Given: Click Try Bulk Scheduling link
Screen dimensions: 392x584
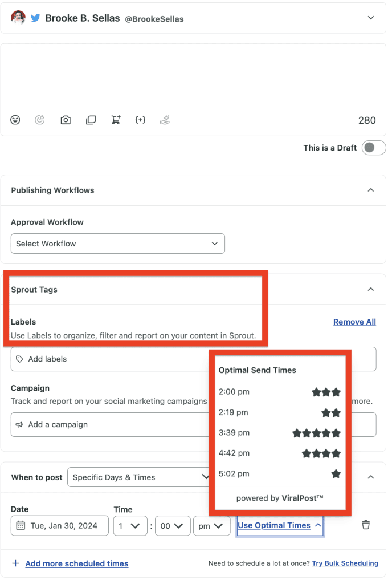Looking at the screenshot, I should pos(345,563).
